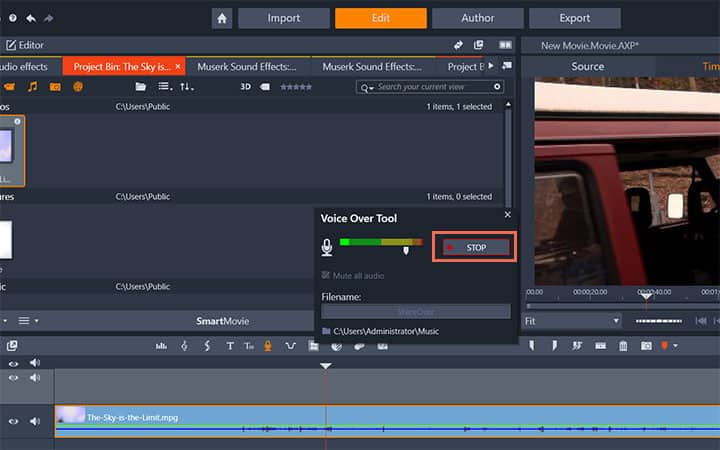Viewport: 720px width, 450px height.
Task: Click the pop-out window icon in Editor header
Action: (x=478, y=45)
